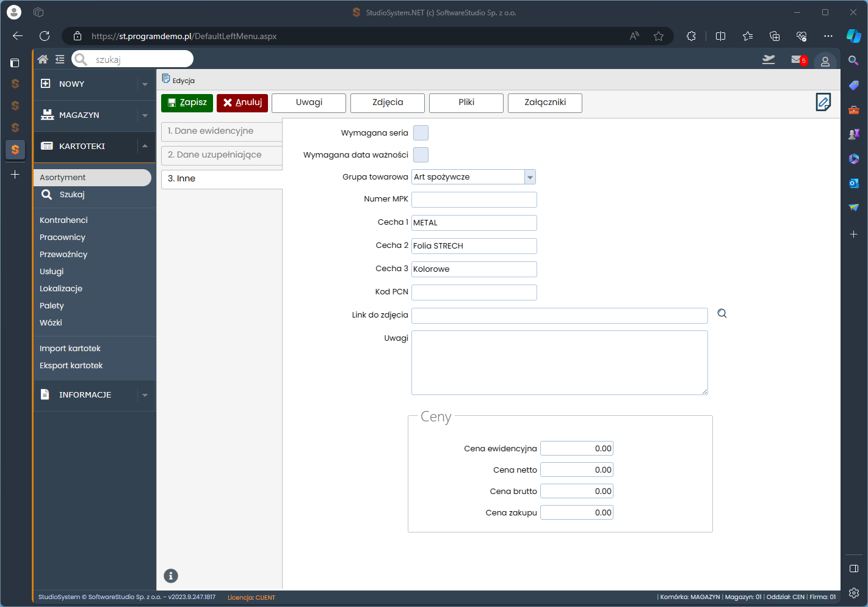Open browser settings and more ellipsis
This screenshot has width=868, height=607.
click(x=828, y=36)
